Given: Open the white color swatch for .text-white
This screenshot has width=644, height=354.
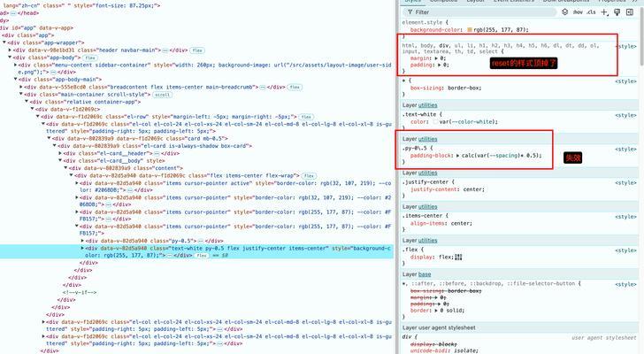Looking at the screenshot, I should pyautogui.click(x=435, y=121).
